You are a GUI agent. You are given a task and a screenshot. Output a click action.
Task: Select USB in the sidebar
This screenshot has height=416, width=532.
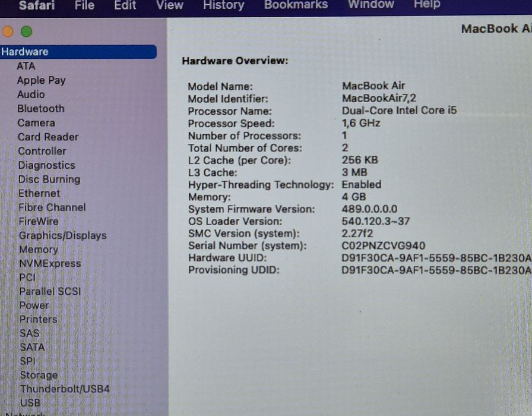tap(30, 403)
